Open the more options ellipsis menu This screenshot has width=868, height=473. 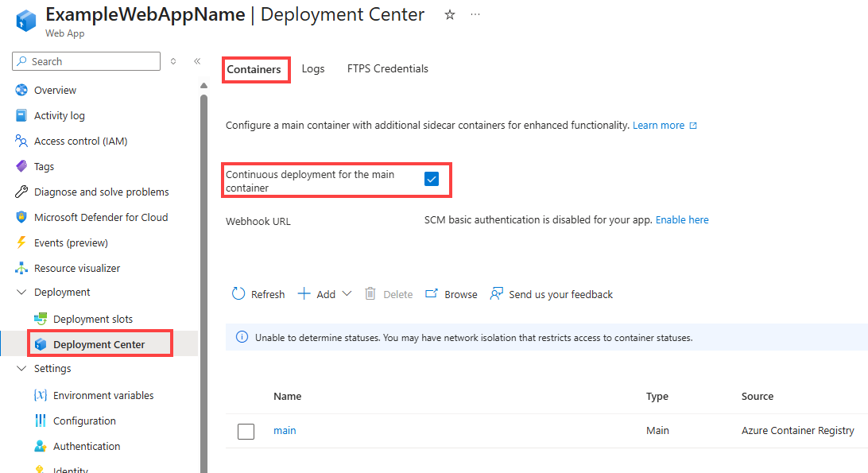475,14
